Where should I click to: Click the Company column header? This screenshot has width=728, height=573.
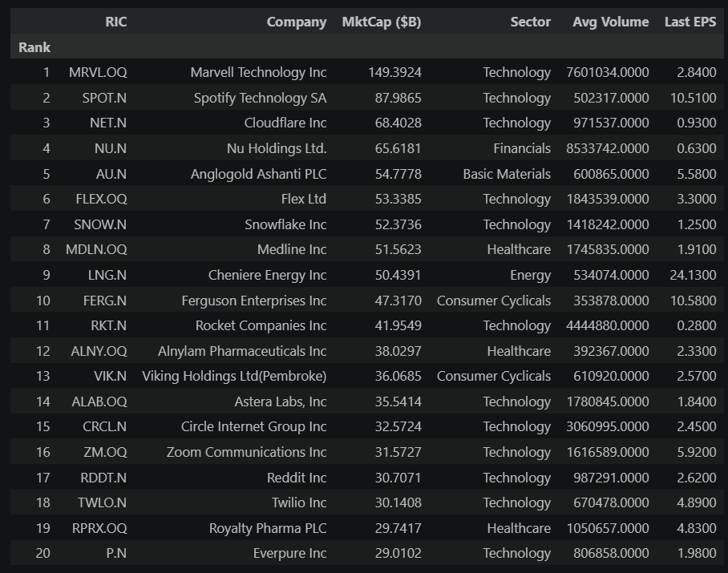[296, 22]
